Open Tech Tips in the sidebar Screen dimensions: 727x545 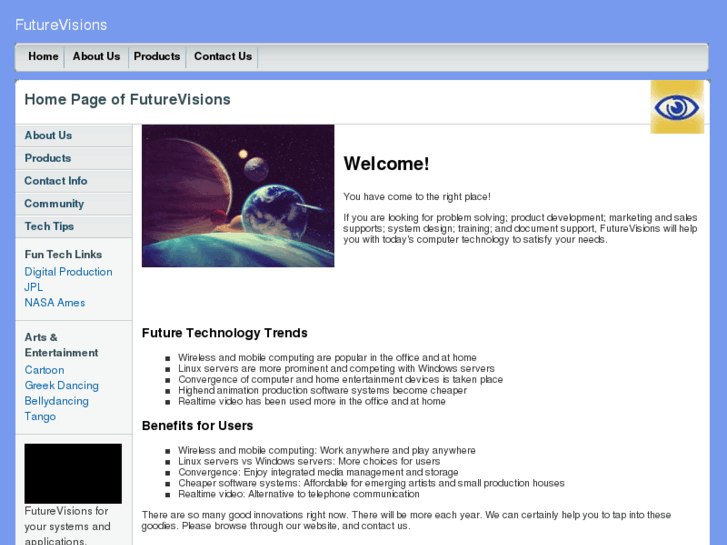(74, 226)
